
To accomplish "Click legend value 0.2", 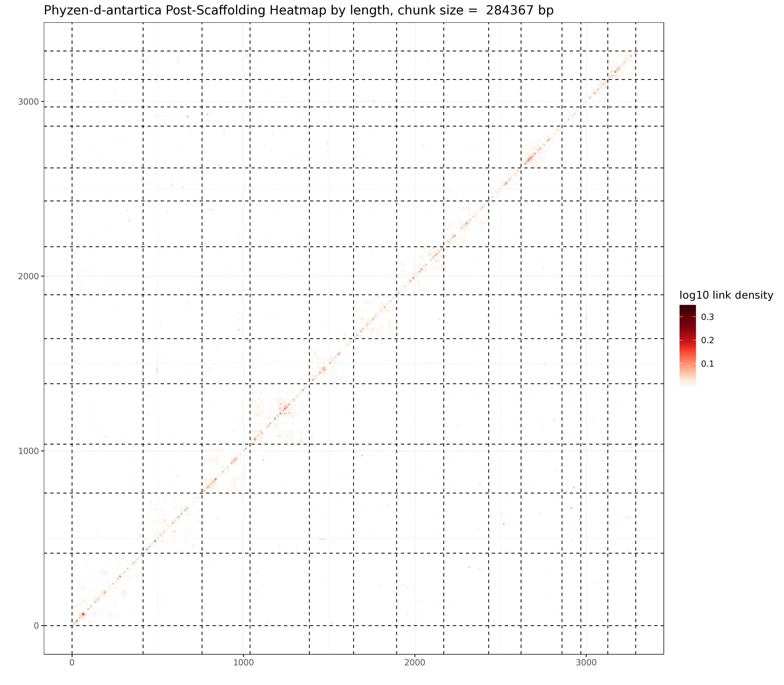I will [707, 340].
